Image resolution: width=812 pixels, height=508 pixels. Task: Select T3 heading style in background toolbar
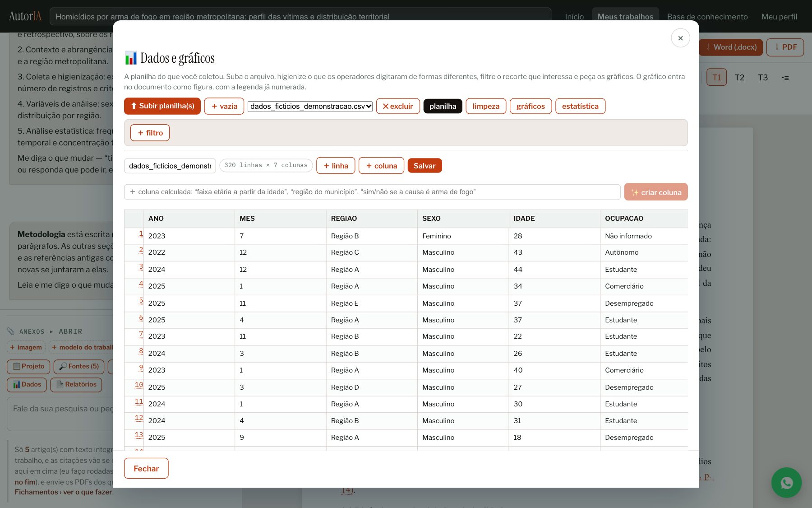click(763, 77)
